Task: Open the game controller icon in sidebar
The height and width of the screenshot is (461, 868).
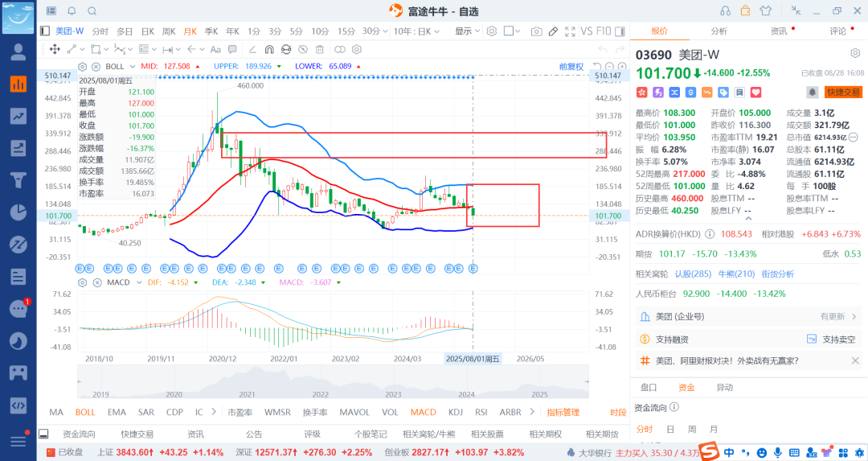Action: 18,373
